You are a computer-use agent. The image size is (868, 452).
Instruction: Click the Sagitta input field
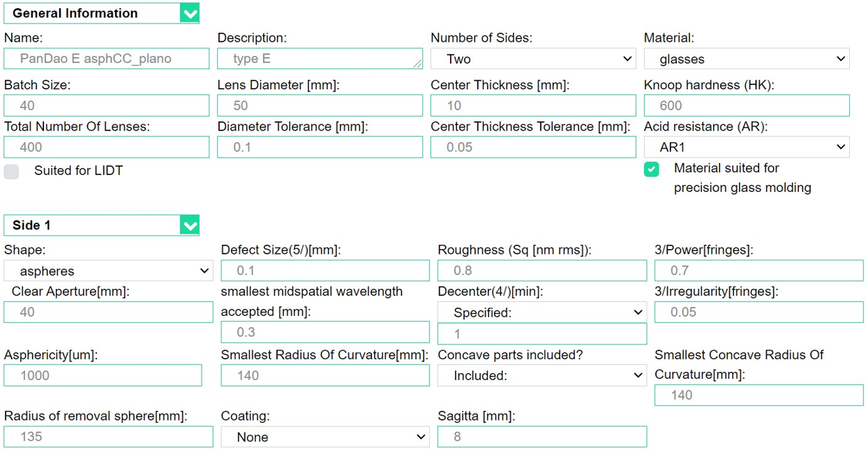(x=541, y=437)
